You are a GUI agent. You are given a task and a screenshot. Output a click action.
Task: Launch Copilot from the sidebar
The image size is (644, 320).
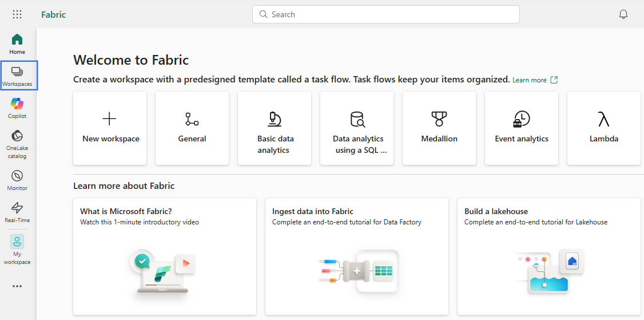(17, 108)
